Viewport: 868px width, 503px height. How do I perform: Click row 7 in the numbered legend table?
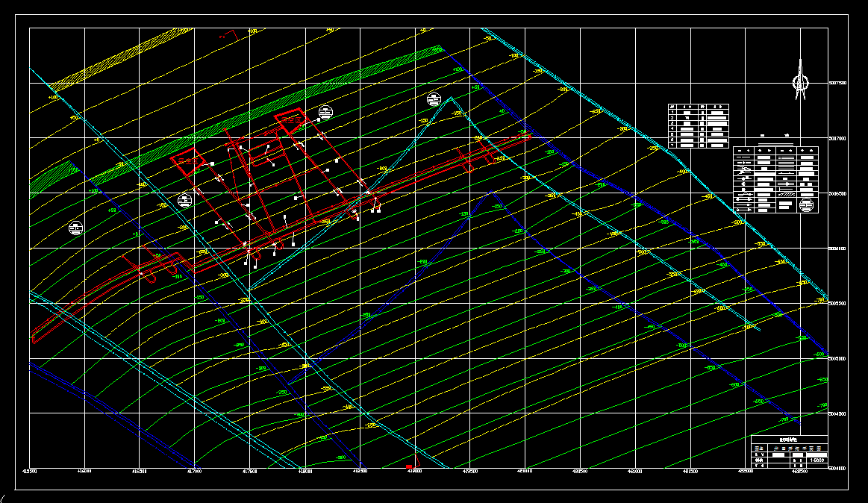click(x=699, y=145)
